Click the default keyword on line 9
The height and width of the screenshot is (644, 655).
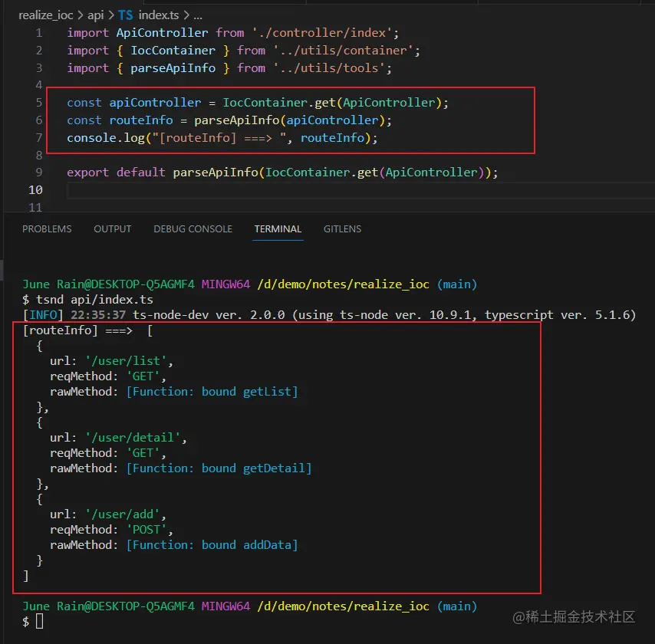click(141, 172)
